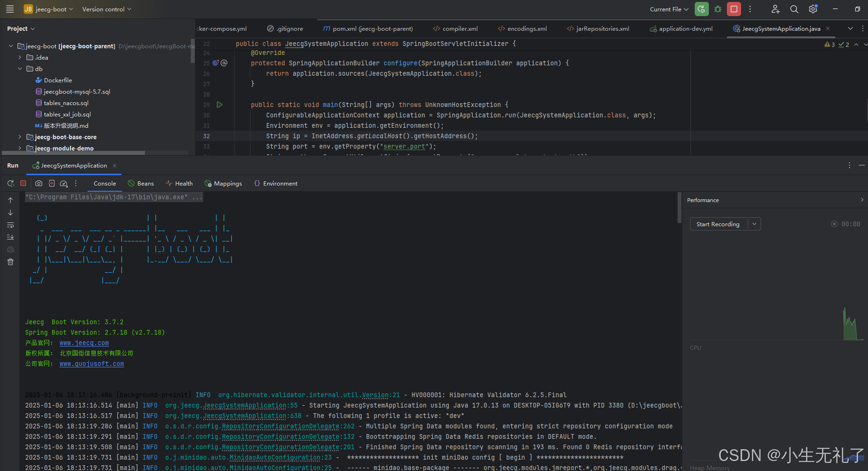Open the Beans tab
868x471 pixels.
[141, 183]
